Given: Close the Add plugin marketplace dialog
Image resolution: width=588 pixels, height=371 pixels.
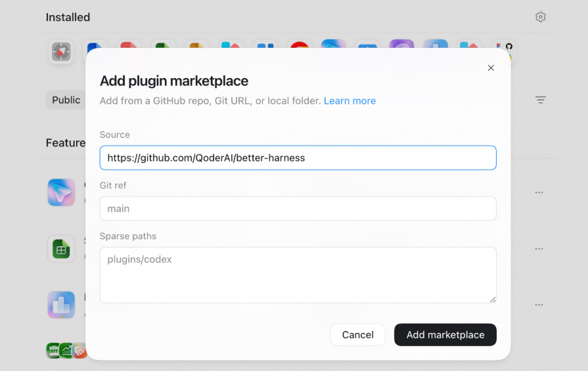Looking at the screenshot, I should click(x=491, y=68).
